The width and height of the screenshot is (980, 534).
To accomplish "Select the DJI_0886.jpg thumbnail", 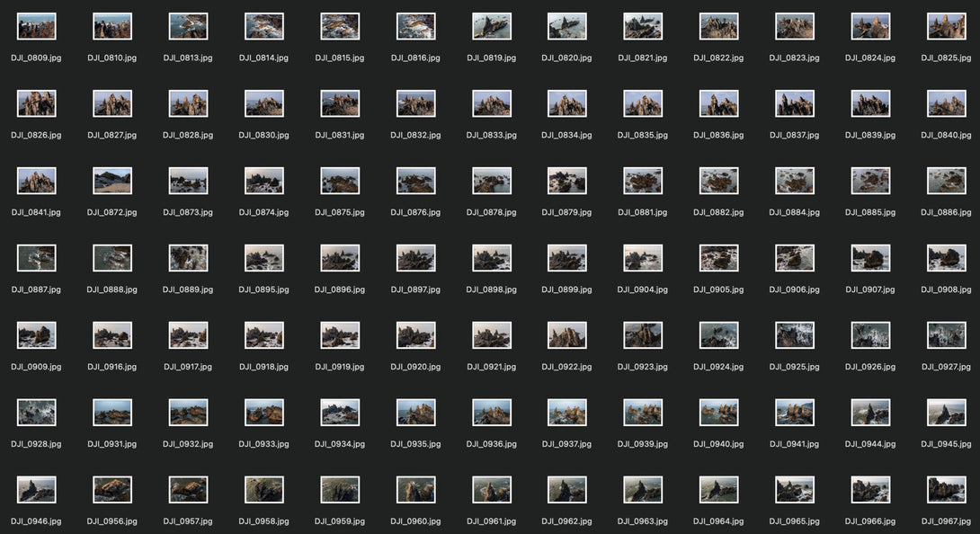I will 946,181.
